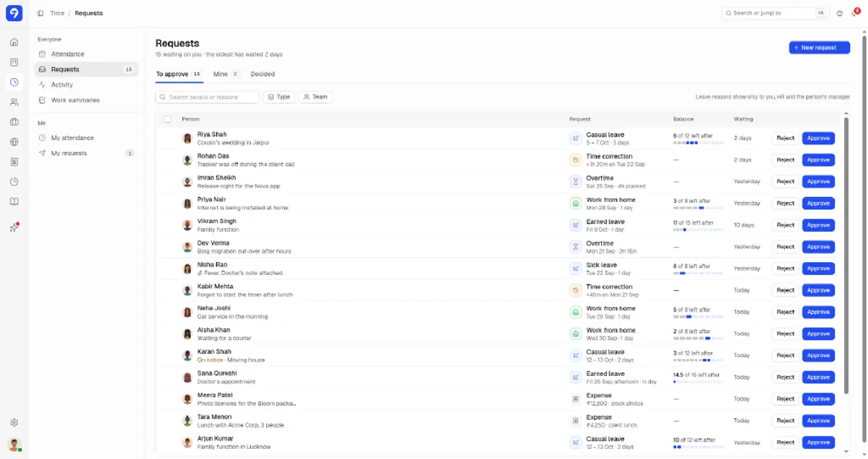Screen dimensions: 868x459
Task: Click the Time clock icon in the rail
Action: click(14, 82)
